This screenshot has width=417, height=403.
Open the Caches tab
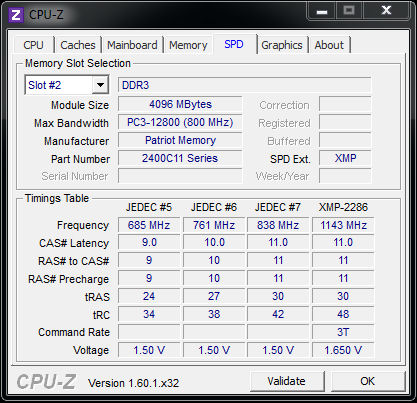point(78,45)
